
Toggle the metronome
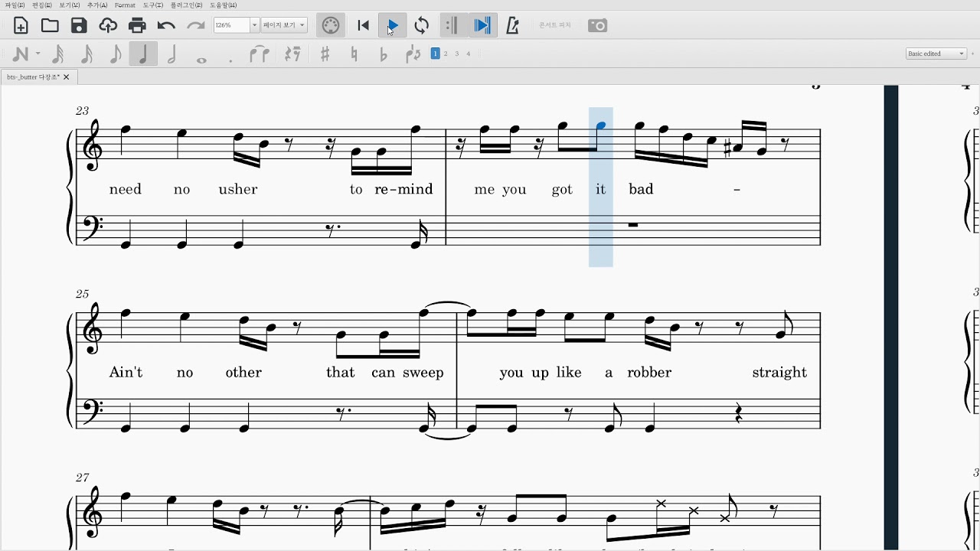coord(512,25)
